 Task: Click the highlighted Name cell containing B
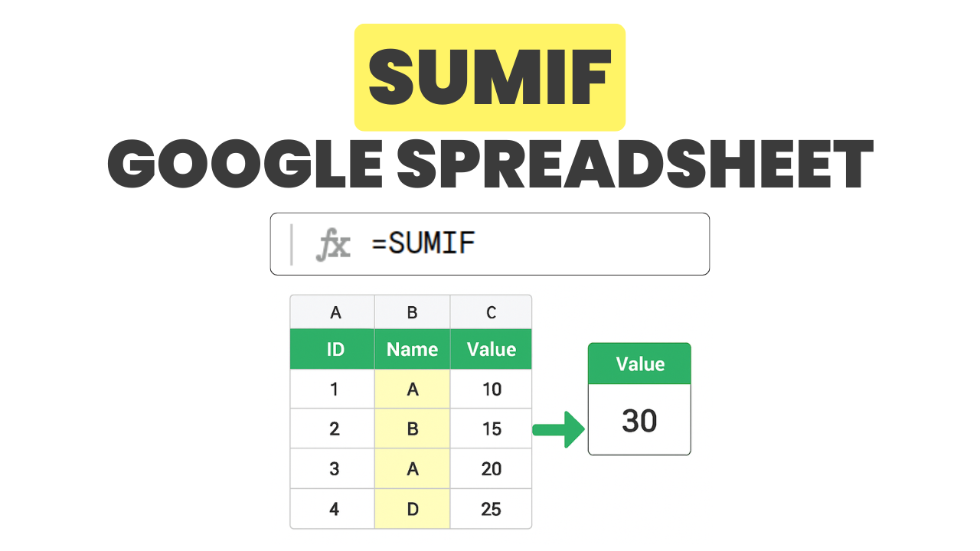pyautogui.click(x=412, y=429)
